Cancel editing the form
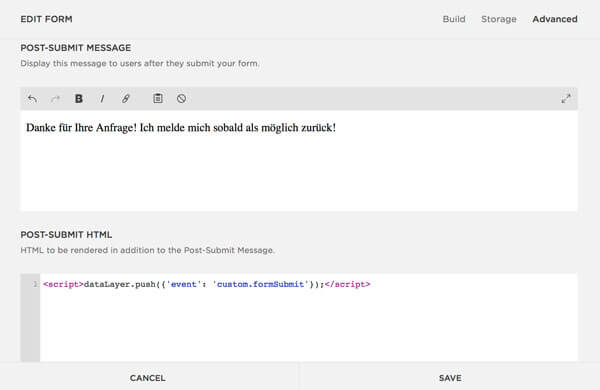 click(148, 378)
